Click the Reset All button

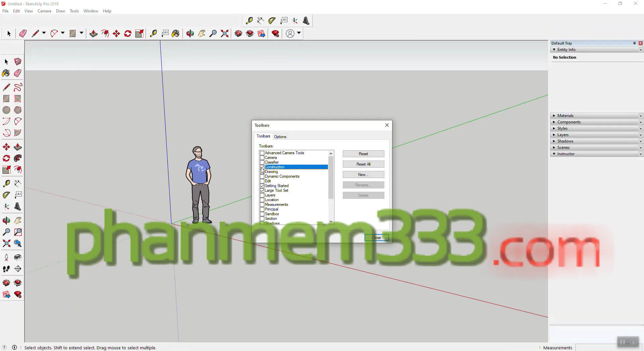(363, 164)
